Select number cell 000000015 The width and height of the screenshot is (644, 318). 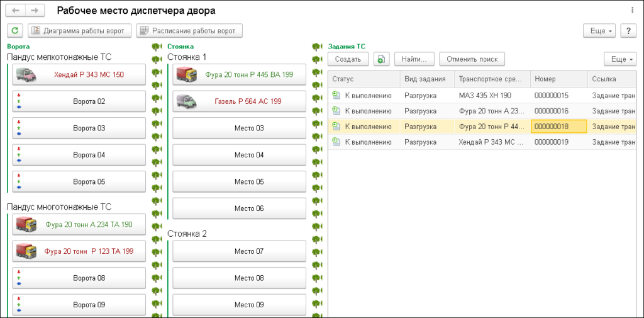tap(558, 96)
